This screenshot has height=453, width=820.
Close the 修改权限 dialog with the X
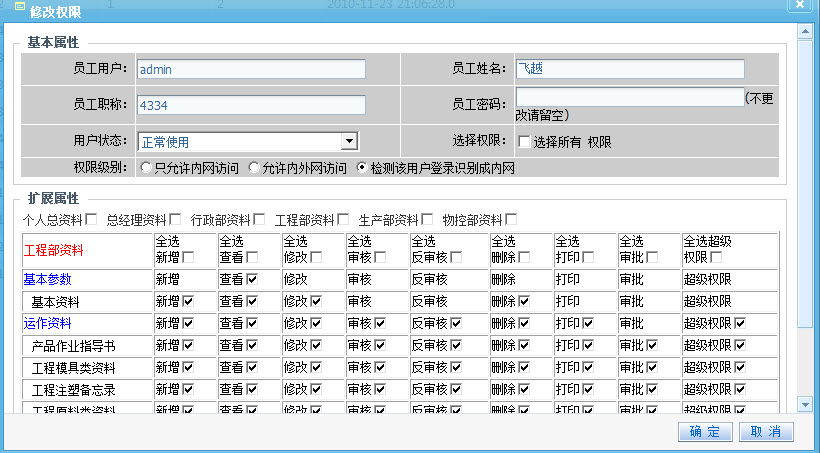(x=799, y=6)
